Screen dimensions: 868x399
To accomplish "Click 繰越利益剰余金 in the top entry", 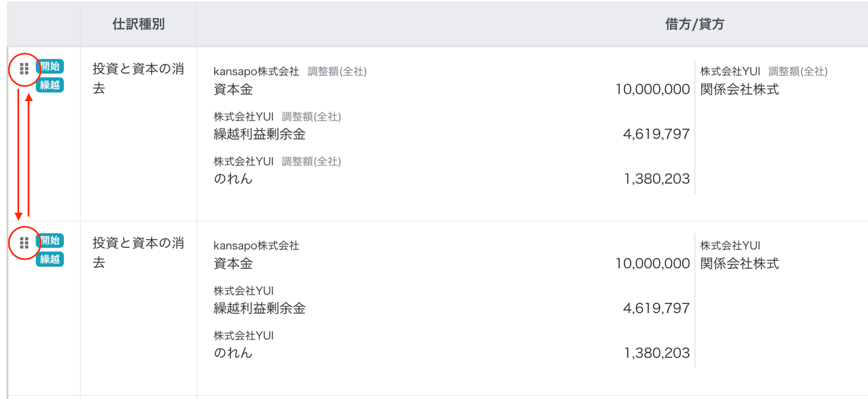I will pyautogui.click(x=259, y=134).
